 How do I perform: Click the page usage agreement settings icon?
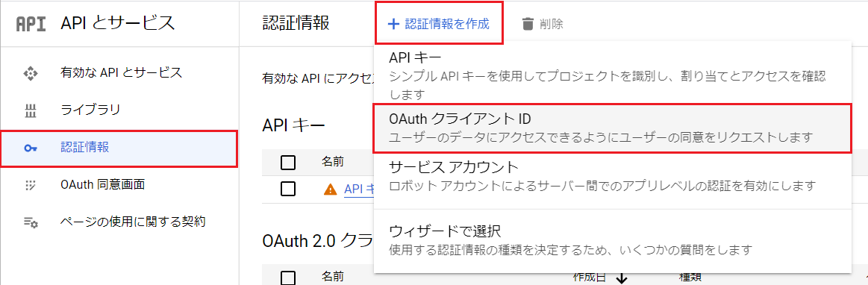click(x=31, y=222)
